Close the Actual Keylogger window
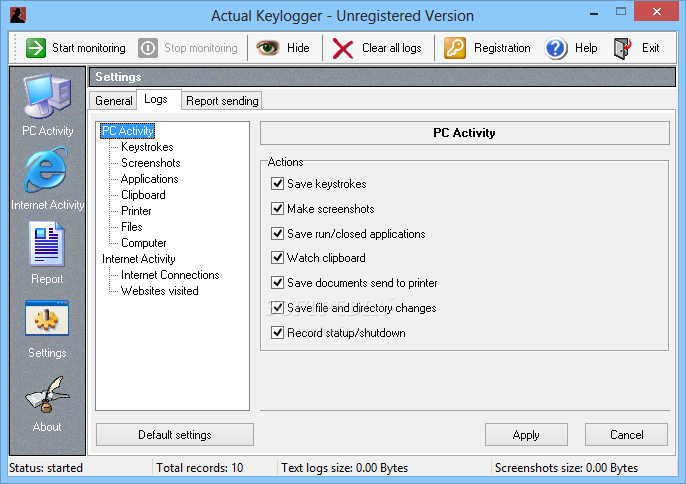The image size is (686, 484). (x=656, y=11)
